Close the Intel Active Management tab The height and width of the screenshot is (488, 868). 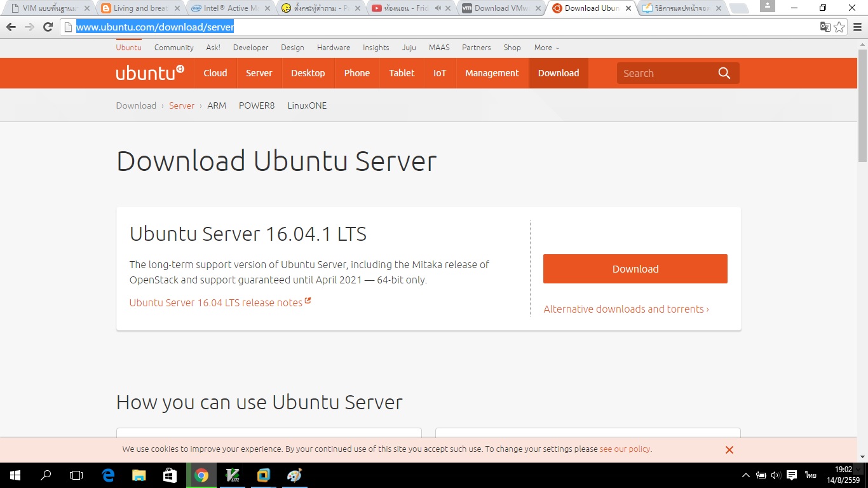268,8
